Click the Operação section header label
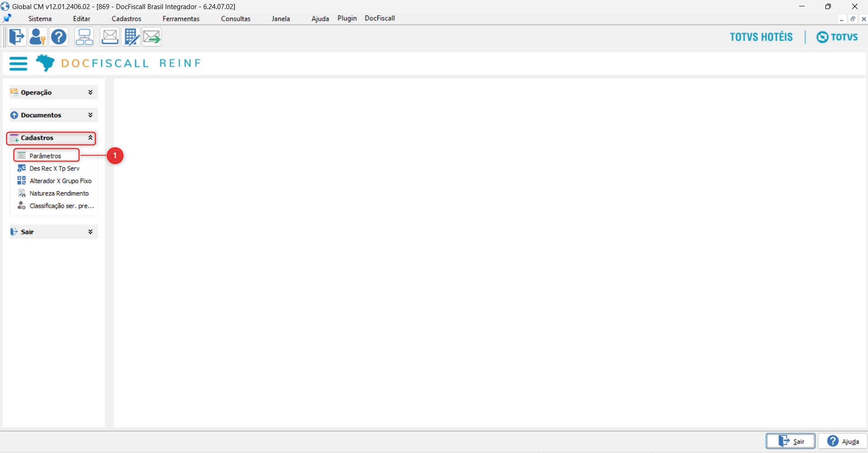Image resolution: width=868 pixels, height=453 pixels. [x=36, y=93]
